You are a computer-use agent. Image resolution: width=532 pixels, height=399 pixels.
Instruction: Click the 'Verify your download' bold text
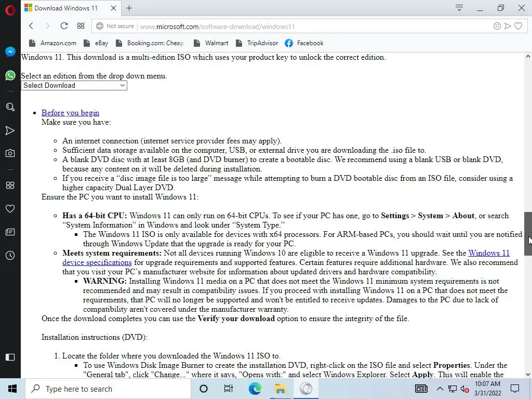236,318
